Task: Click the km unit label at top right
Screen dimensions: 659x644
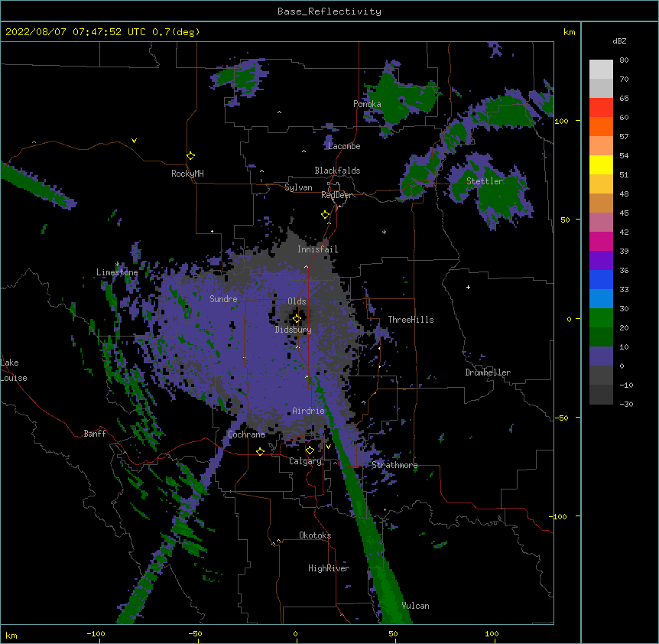Action: click(x=569, y=32)
